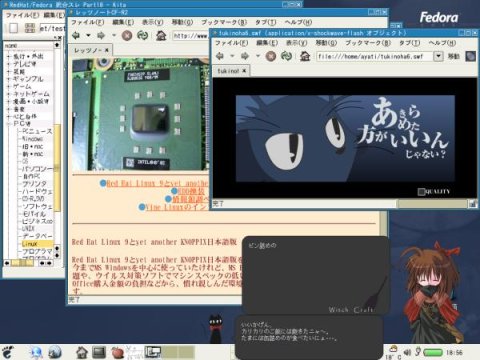
Task: Click the forward arrow in the middle browser window
Action: click(101, 35)
